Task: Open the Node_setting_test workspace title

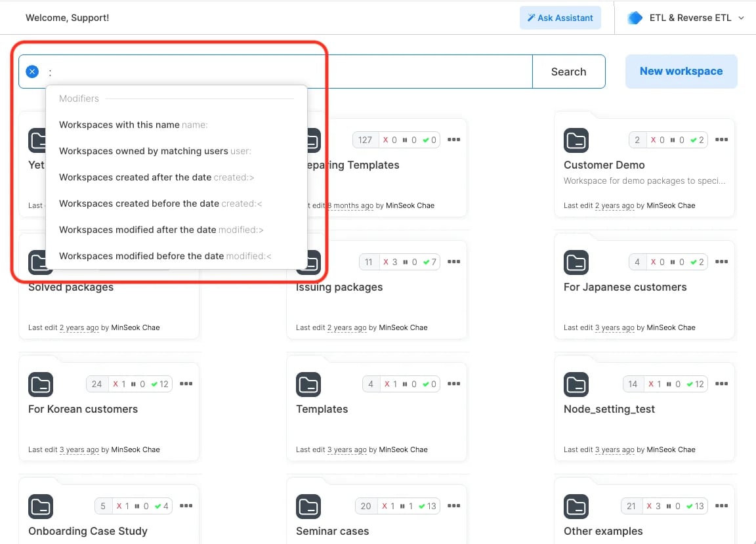Action: (x=609, y=409)
